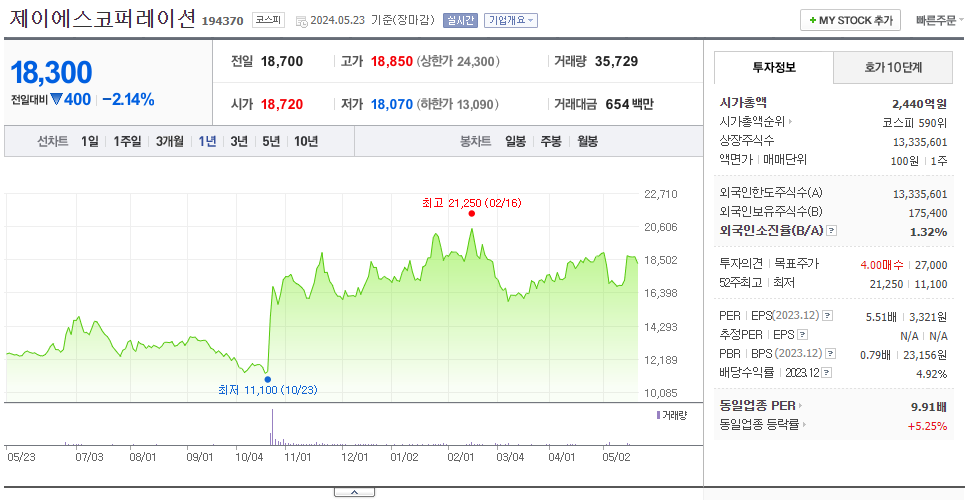968x500 pixels.
Task: Select the 1일 line chart period
Action: [x=90, y=141]
